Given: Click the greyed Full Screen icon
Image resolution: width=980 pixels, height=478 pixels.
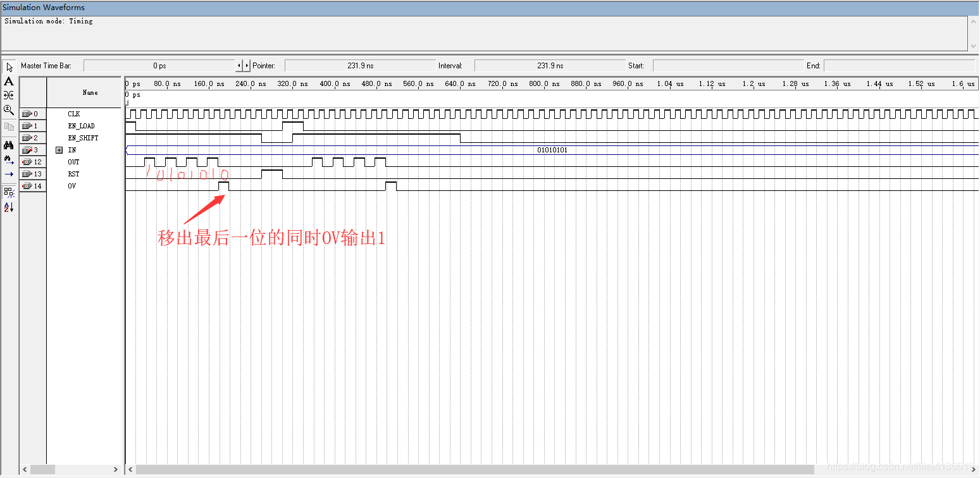Looking at the screenshot, I should [9, 126].
